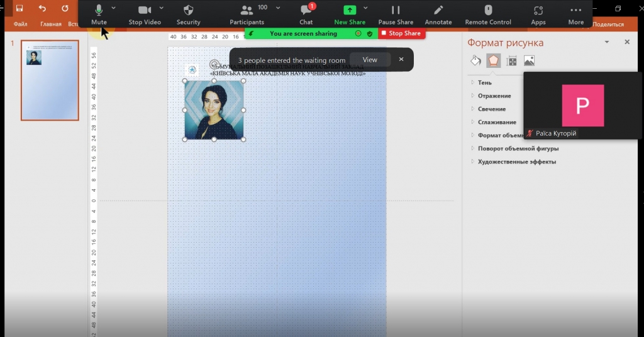Dismiss the waiting room notification
The width and height of the screenshot is (644, 337).
(401, 60)
